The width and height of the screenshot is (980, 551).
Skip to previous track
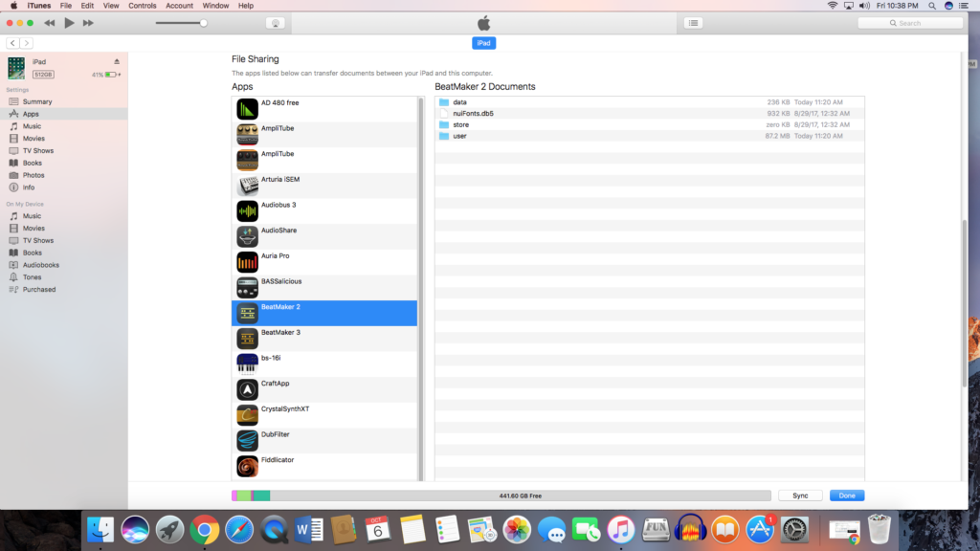pos(50,23)
